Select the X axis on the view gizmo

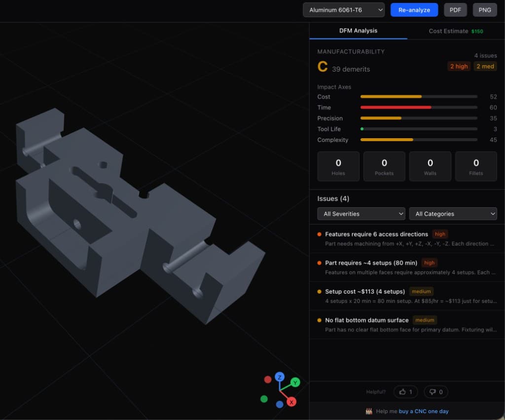point(291,402)
